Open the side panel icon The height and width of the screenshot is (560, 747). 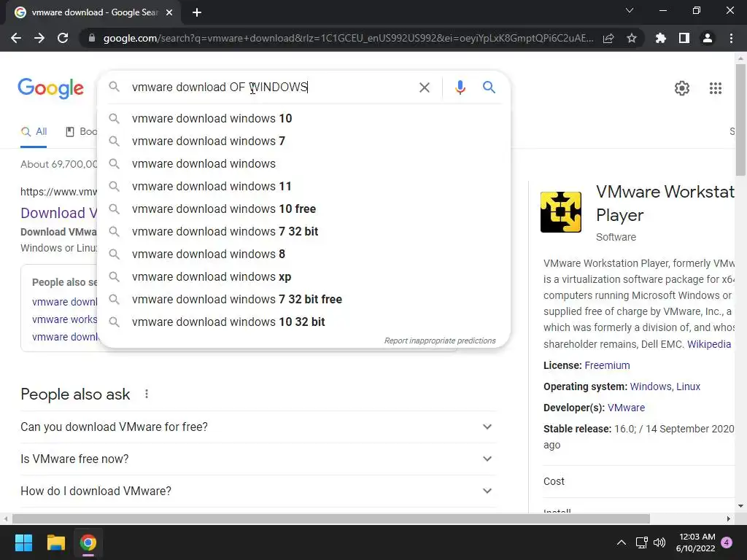684,38
